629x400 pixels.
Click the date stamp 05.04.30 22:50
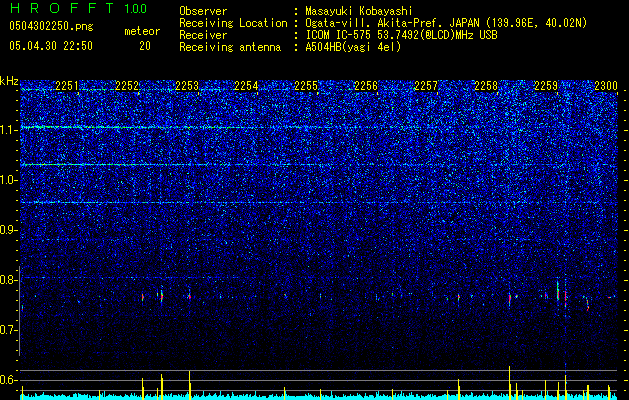51,46
